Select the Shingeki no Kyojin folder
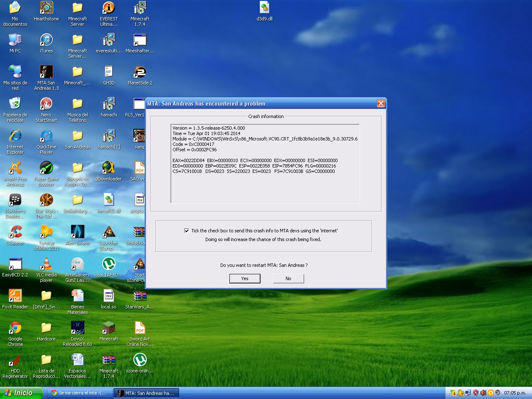The height and width of the screenshot is (399, 532). click(77, 174)
